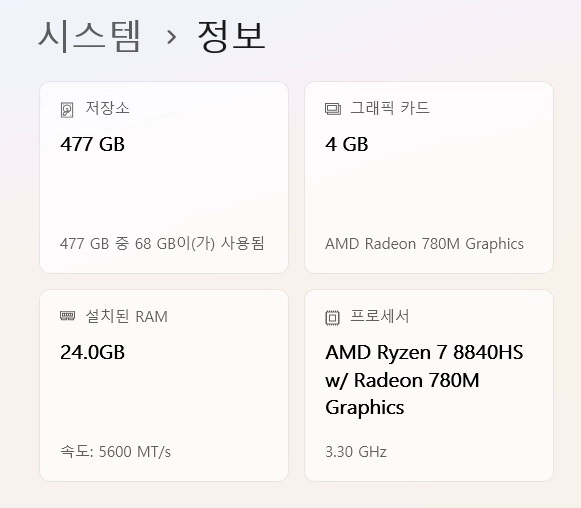
Task: Click the installed RAM memory icon
Action: pos(67,316)
